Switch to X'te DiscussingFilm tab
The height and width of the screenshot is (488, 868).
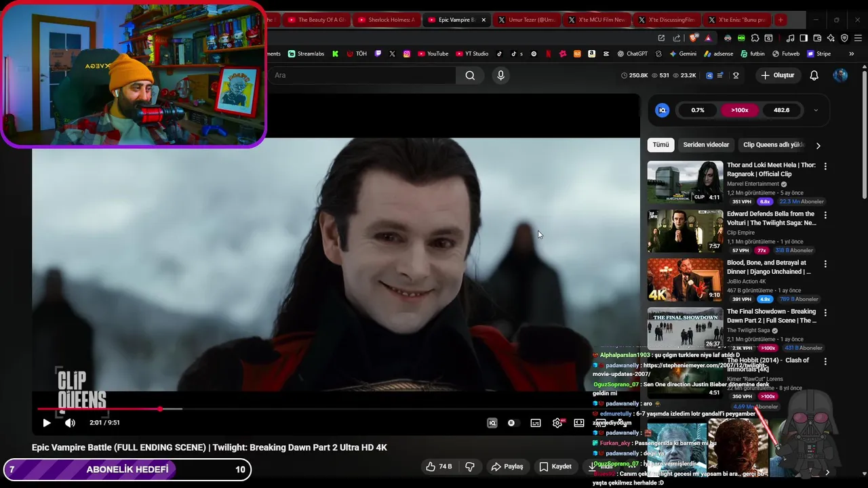coord(668,20)
